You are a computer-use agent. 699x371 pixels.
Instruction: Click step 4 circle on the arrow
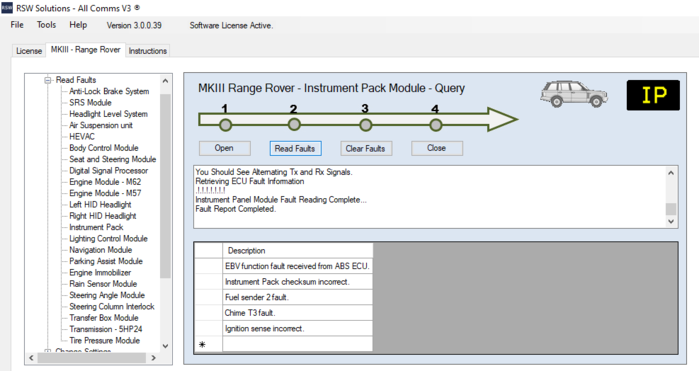pos(436,125)
